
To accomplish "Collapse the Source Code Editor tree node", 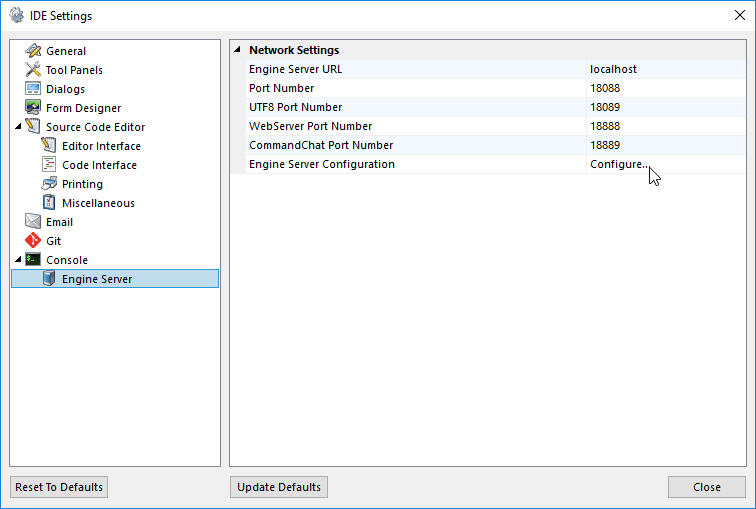I will 18,126.
